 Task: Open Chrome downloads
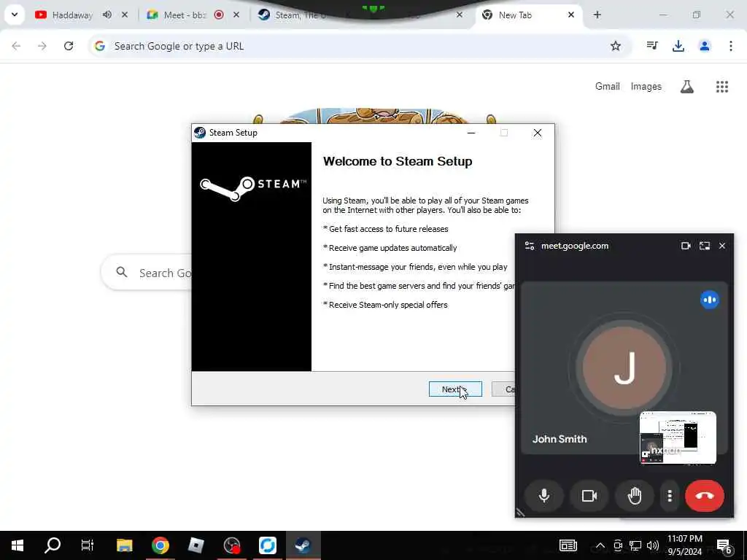pyautogui.click(x=678, y=46)
